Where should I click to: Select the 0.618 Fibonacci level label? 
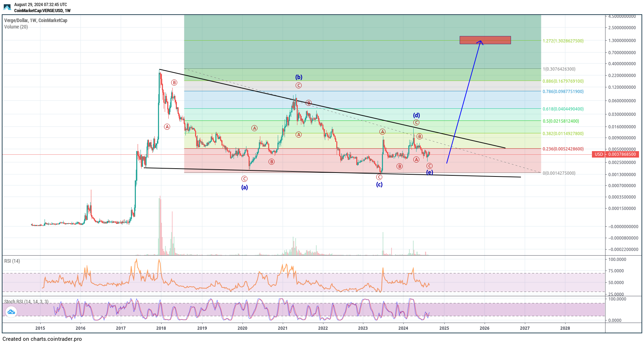pyautogui.click(x=563, y=109)
